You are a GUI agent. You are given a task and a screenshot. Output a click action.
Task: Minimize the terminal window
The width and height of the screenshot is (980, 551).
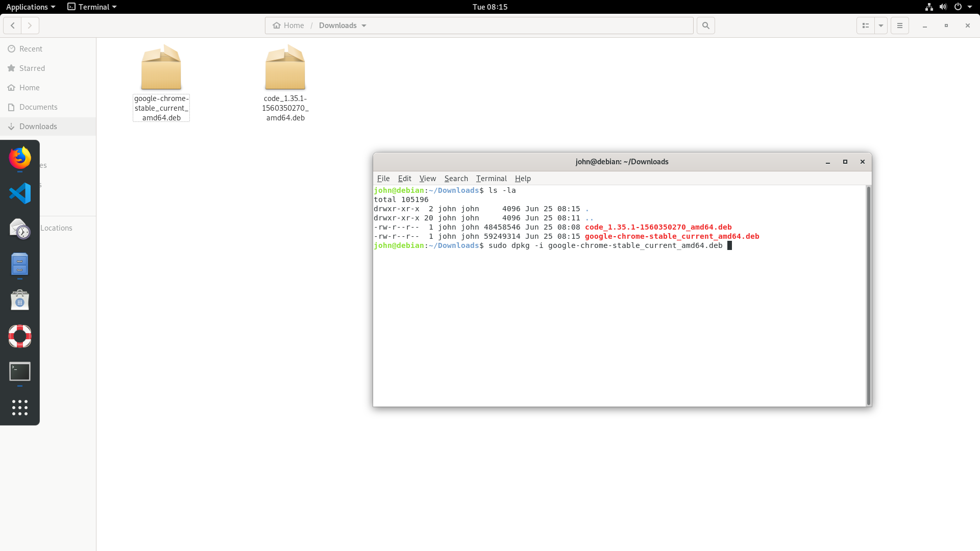pyautogui.click(x=828, y=162)
